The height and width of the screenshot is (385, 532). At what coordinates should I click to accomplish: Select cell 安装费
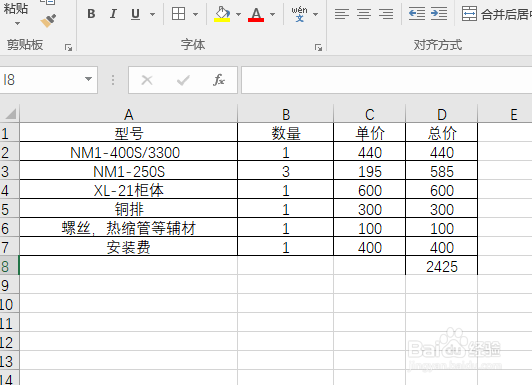coord(129,247)
